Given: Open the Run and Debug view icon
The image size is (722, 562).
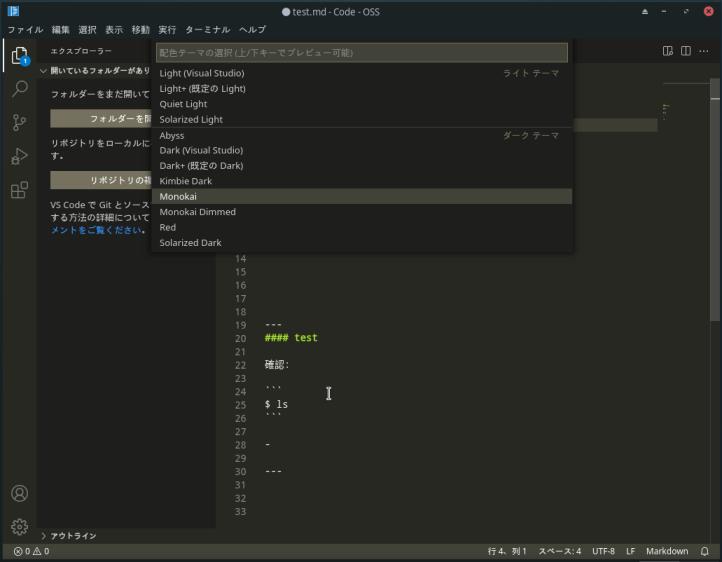Looking at the screenshot, I should pos(19,156).
